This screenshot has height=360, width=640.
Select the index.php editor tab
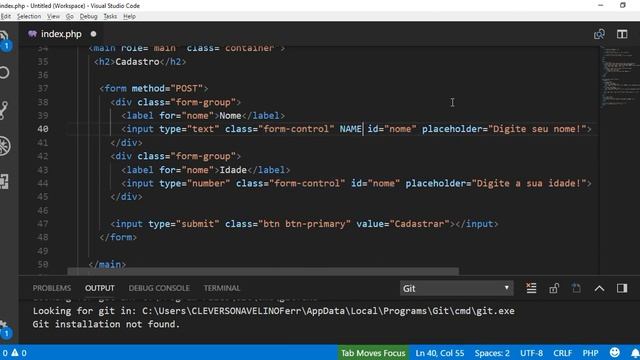pos(61,34)
